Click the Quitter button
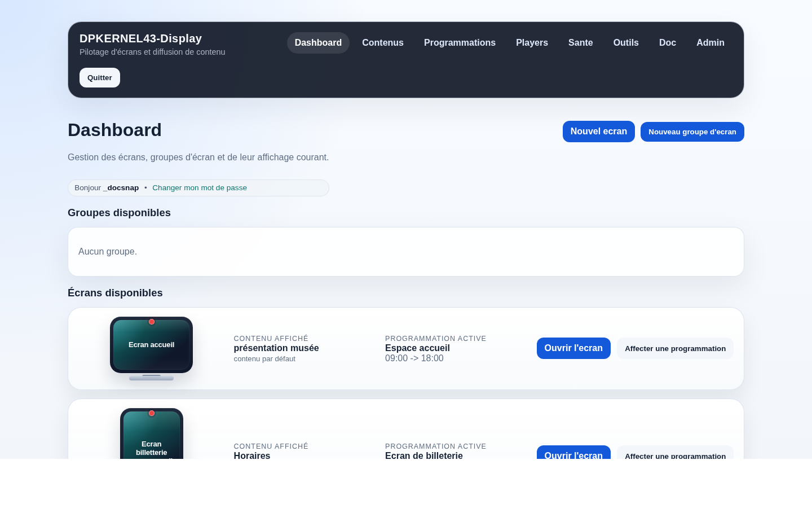The image size is (812, 508). [100, 78]
